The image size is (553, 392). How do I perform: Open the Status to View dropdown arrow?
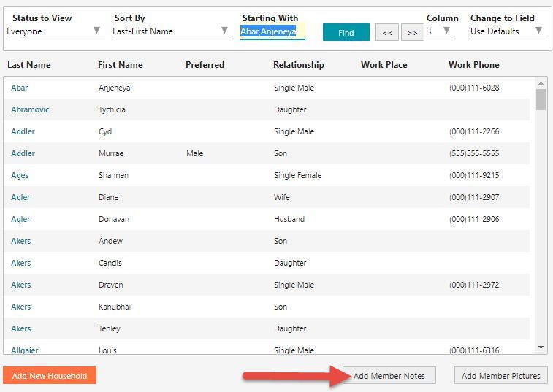96,31
